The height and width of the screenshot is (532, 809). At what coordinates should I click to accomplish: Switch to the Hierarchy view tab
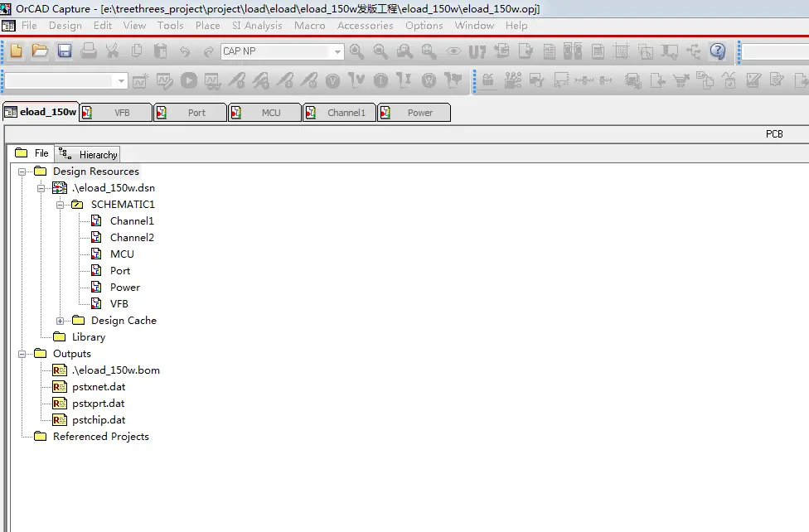click(x=88, y=154)
